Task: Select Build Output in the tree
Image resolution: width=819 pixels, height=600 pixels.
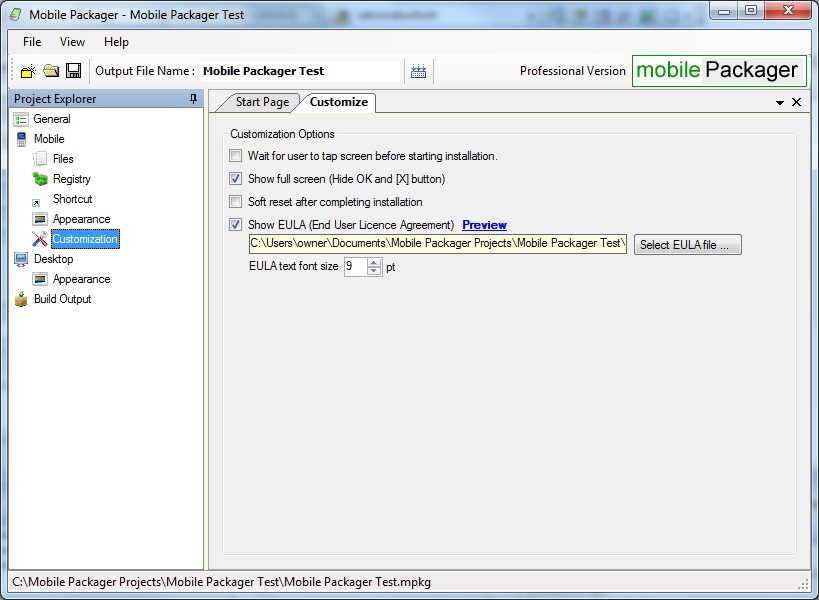Action: coord(63,299)
